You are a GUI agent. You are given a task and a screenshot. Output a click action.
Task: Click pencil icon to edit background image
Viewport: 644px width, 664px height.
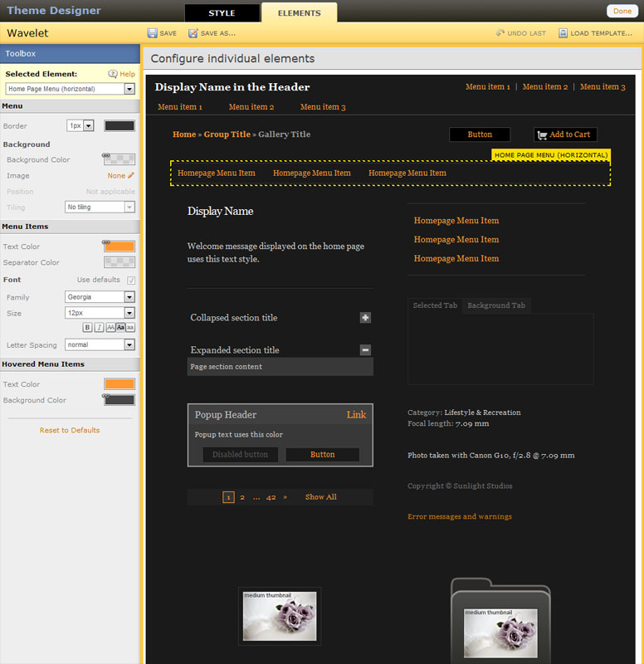pyautogui.click(x=130, y=176)
